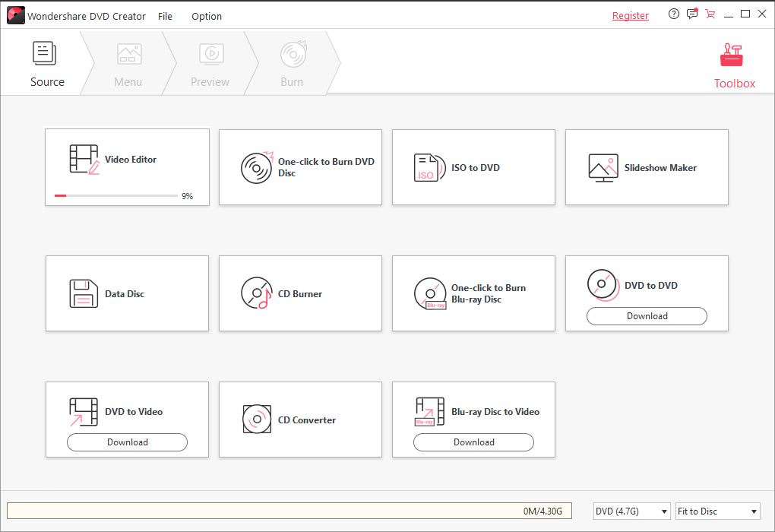The image size is (775, 532).
Task: Download the DVD to DVD tool
Action: pyautogui.click(x=647, y=316)
